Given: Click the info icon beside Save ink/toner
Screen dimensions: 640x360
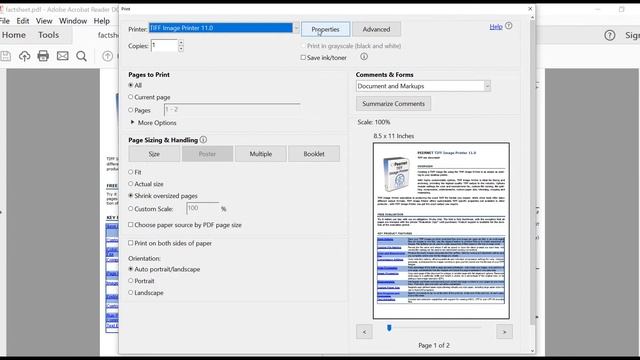Looking at the screenshot, I should pyautogui.click(x=364, y=57).
